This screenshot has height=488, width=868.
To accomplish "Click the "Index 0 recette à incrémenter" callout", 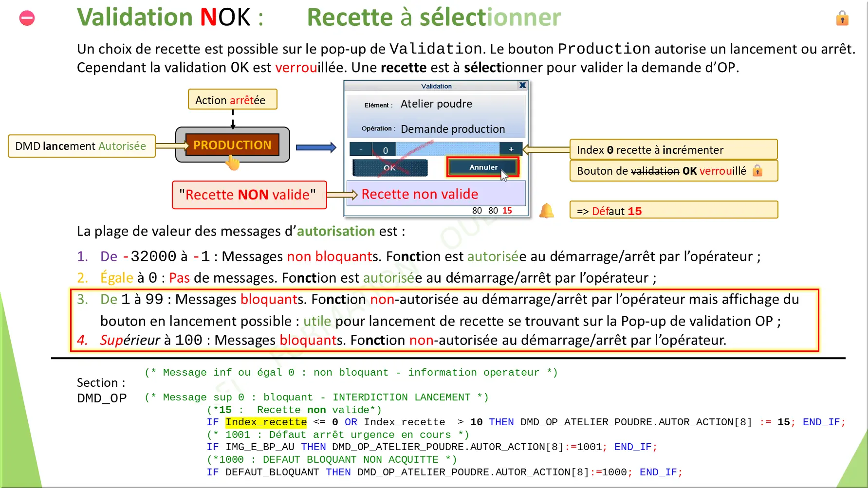I will tap(673, 150).
